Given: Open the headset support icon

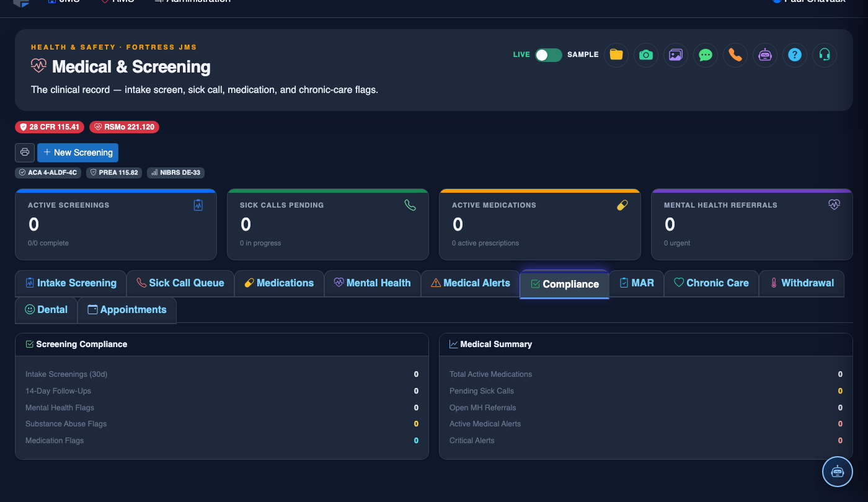Looking at the screenshot, I should click(x=824, y=55).
